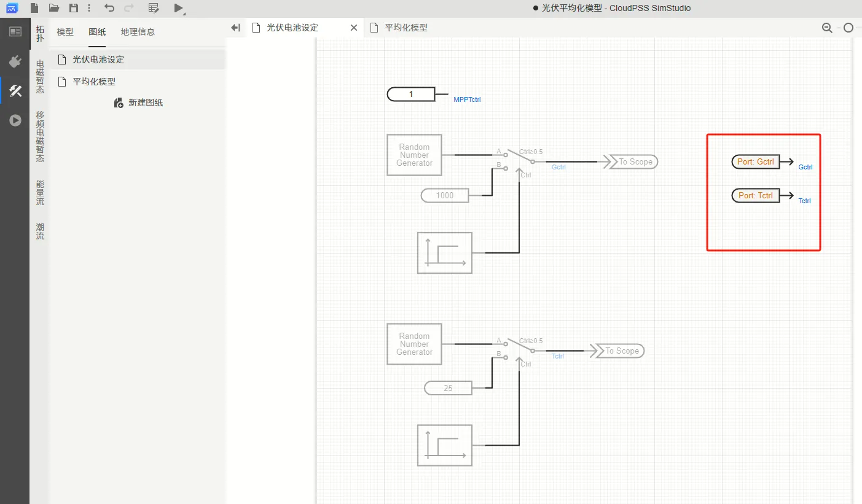
Task: Switch to the 图纸 tab
Action: (97, 32)
